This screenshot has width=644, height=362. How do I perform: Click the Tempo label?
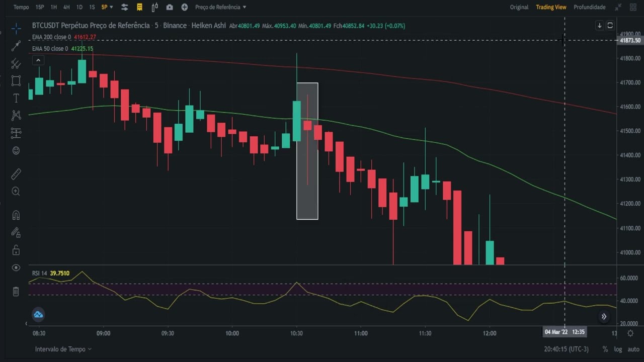tap(21, 7)
